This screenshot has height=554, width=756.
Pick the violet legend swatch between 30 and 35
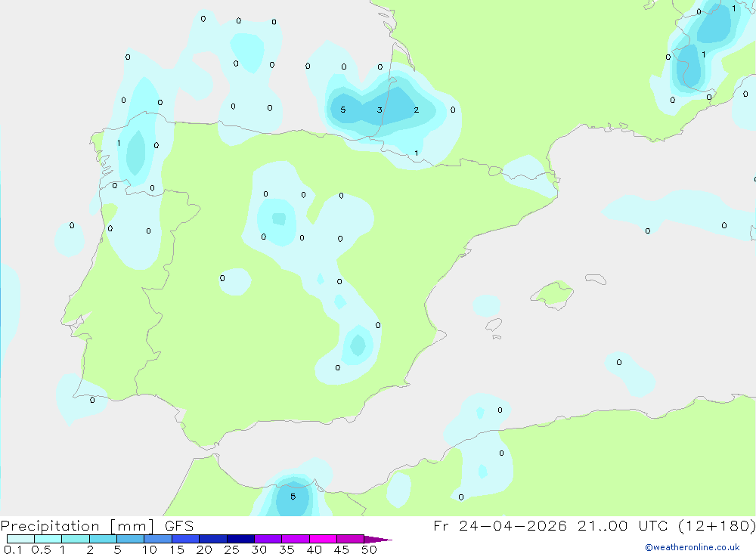pos(268,539)
